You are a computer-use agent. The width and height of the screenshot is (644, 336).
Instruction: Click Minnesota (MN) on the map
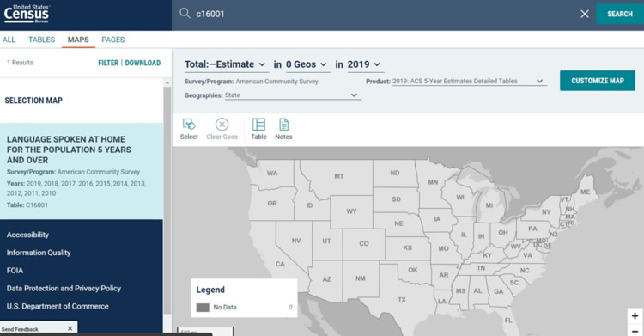point(433,182)
